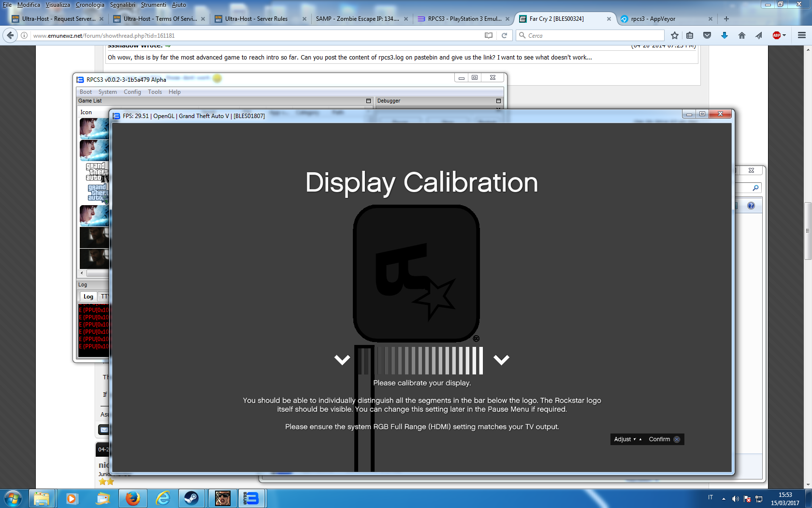Switch to Ultra-Host - Server Rules tab
Screen dimensions: 812x508
[x=261, y=19]
